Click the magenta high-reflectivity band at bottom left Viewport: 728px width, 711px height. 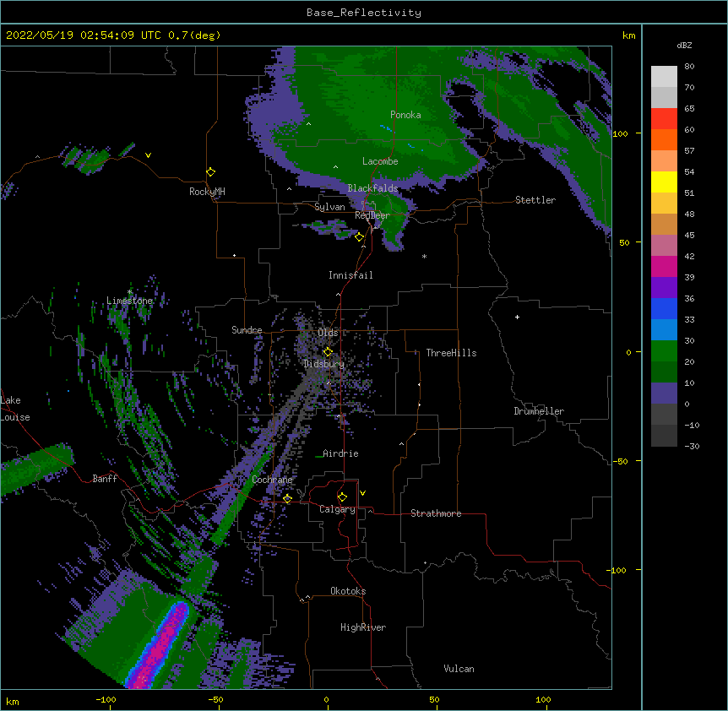click(x=160, y=646)
